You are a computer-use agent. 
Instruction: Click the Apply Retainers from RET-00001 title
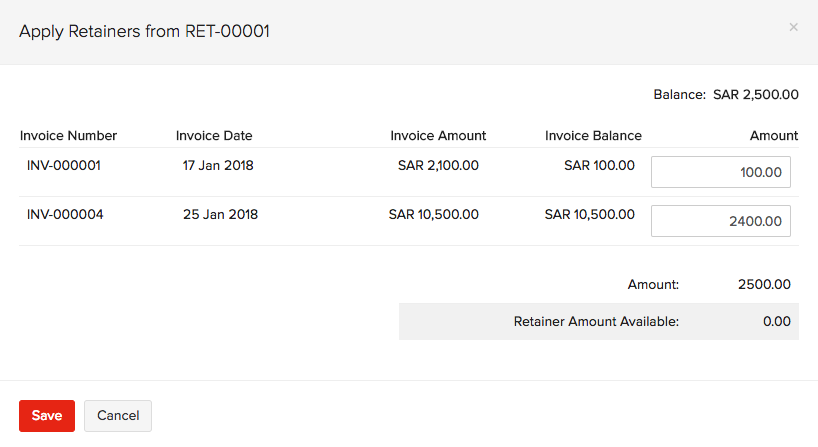coord(145,31)
